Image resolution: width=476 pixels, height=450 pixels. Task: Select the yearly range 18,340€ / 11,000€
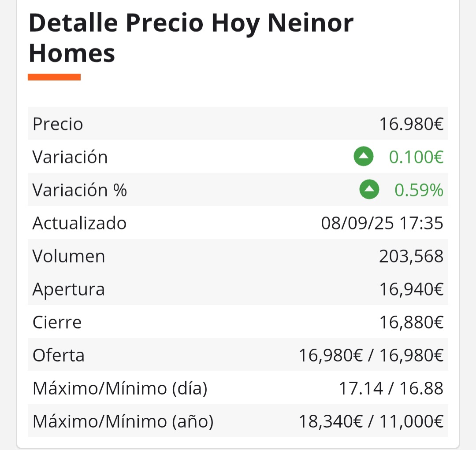pyautogui.click(x=371, y=421)
